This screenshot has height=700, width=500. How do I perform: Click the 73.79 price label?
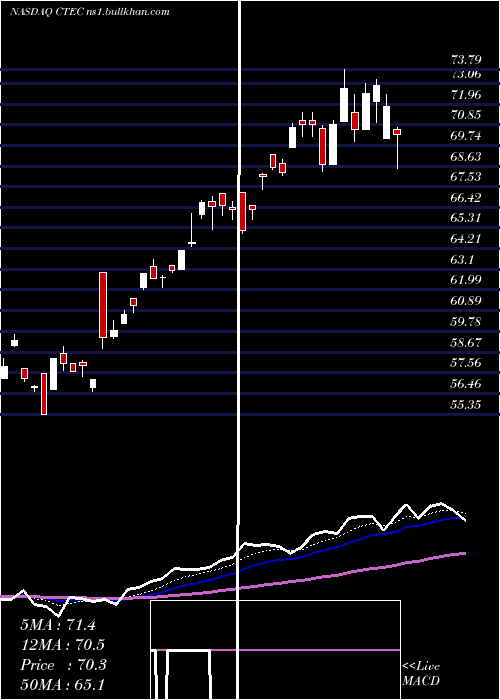pos(467,59)
